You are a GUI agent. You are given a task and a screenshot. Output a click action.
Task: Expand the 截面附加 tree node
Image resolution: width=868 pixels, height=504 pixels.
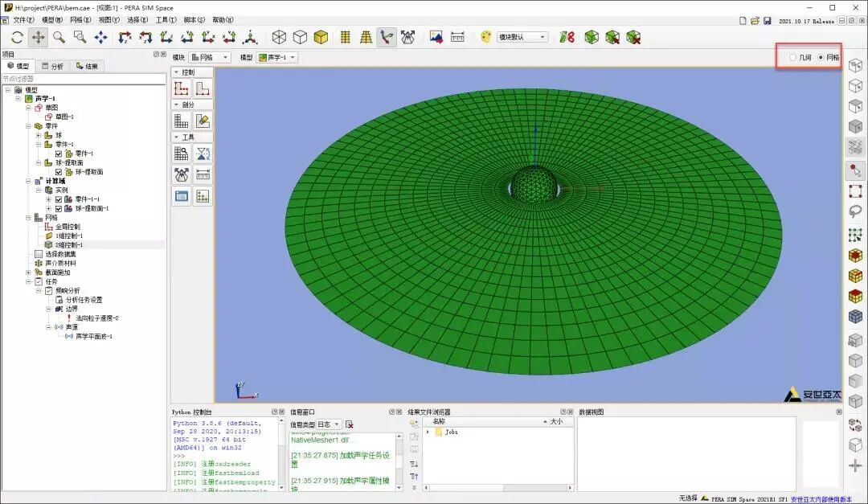[x=28, y=272]
